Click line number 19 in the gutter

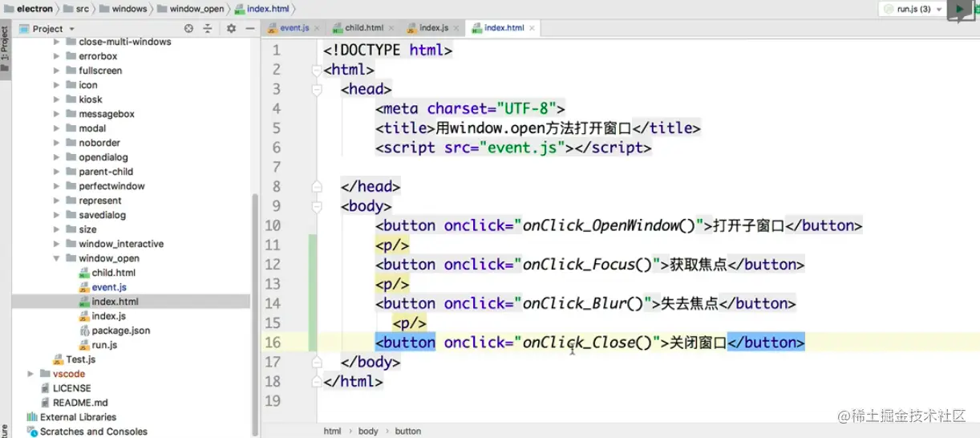273,401
